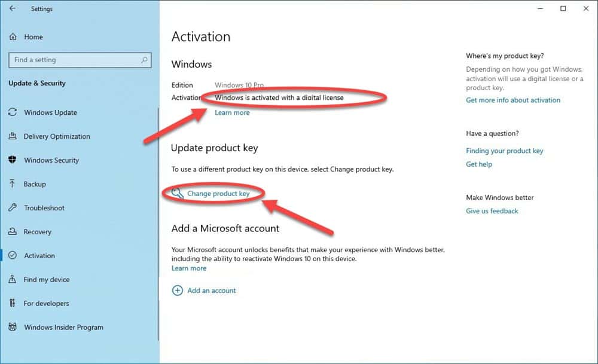Select Activation label in sidebar

39,256
